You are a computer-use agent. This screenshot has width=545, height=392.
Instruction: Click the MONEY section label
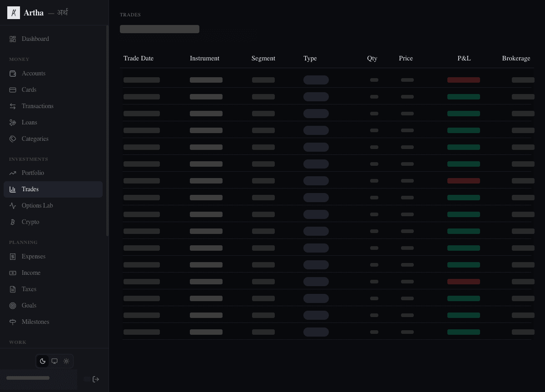pos(19,60)
